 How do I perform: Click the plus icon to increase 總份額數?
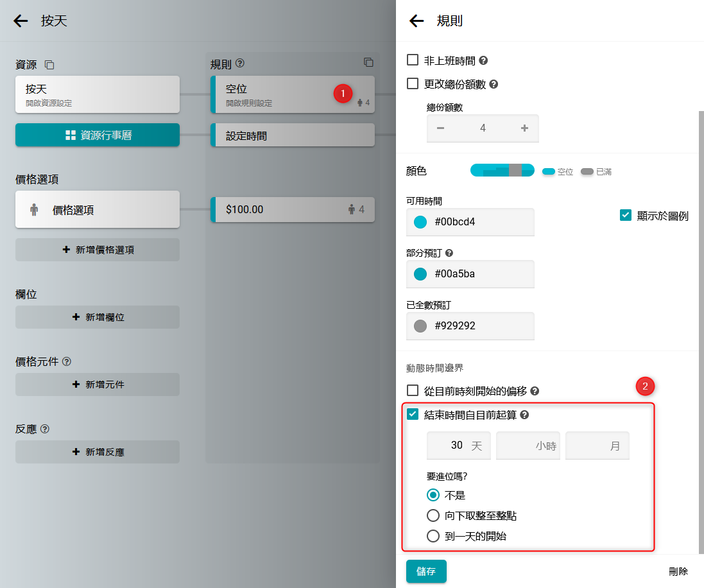(x=524, y=128)
